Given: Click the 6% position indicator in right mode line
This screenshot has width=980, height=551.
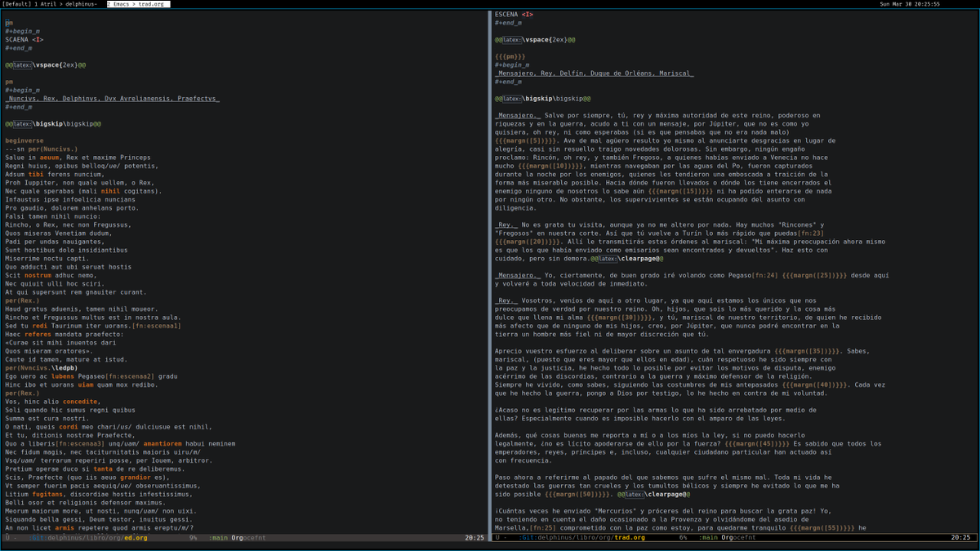Looking at the screenshot, I should (683, 538).
